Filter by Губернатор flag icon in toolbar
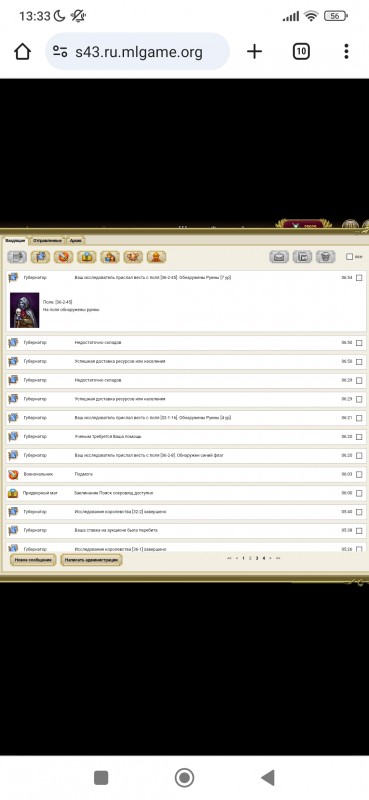The image size is (369, 800). point(40,257)
